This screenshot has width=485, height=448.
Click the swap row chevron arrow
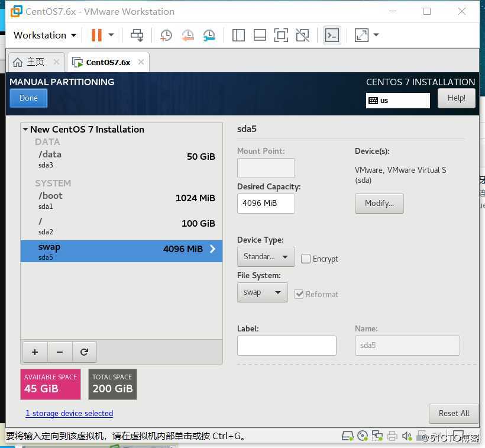(x=212, y=249)
